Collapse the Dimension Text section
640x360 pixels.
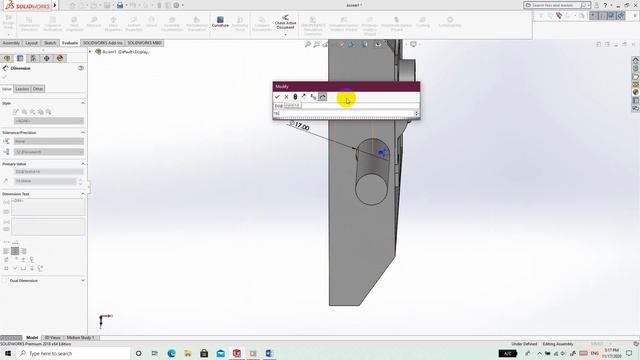(x=83, y=194)
